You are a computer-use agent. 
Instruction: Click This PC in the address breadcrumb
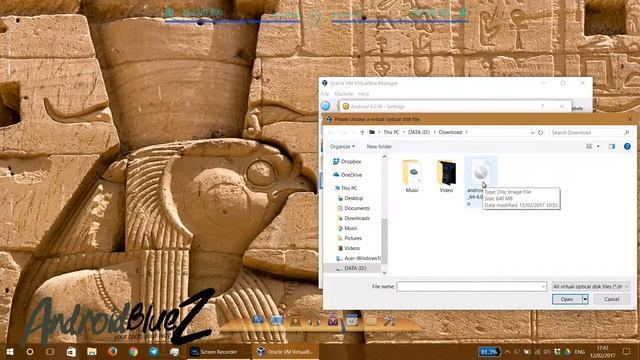[391, 132]
